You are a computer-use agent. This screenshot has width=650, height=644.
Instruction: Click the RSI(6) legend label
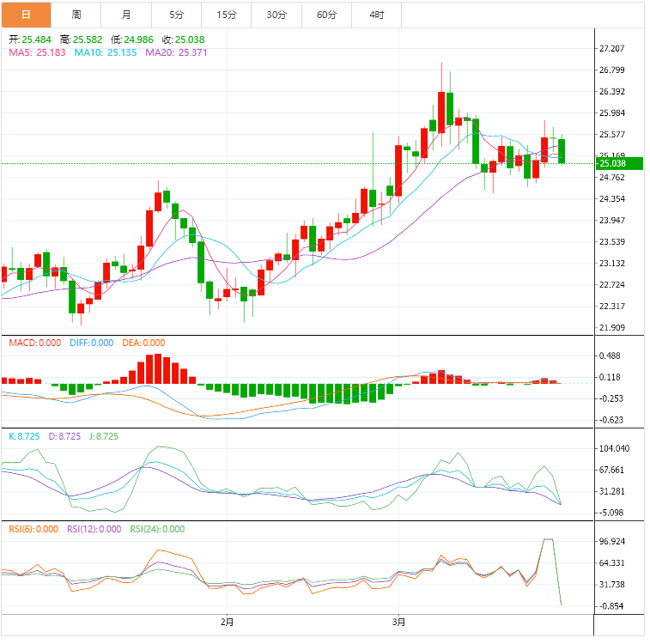[x=33, y=529]
